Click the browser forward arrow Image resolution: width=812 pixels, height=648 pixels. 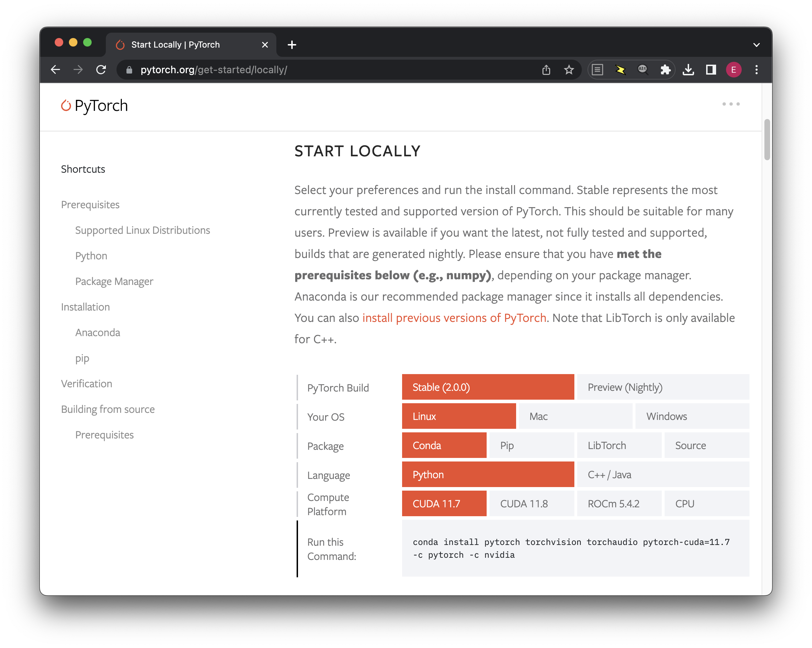[x=78, y=70]
